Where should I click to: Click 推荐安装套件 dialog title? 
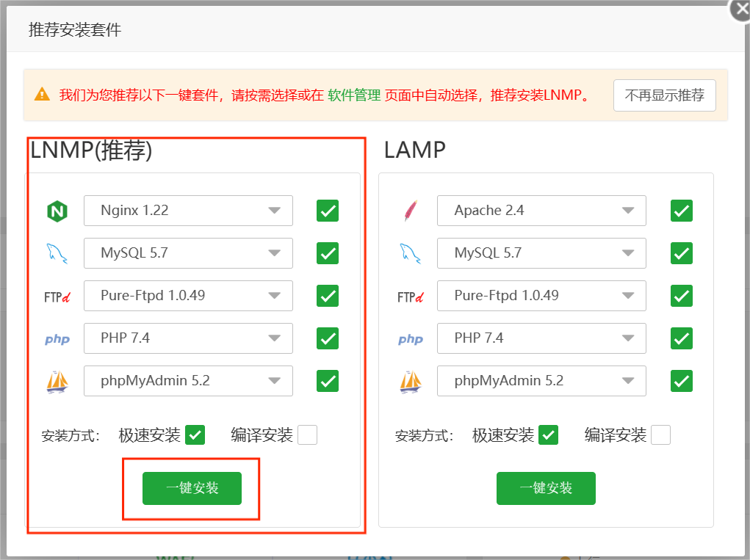(75, 29)
